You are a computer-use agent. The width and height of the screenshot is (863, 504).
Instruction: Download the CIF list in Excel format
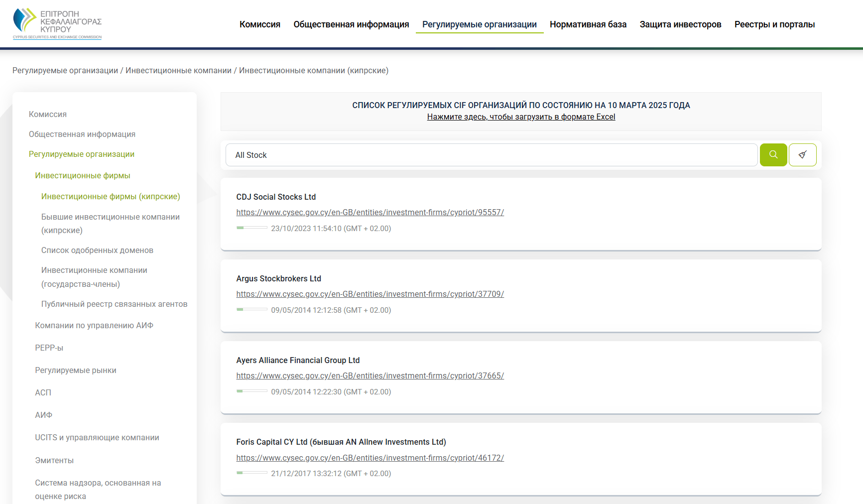click(521, 117)
